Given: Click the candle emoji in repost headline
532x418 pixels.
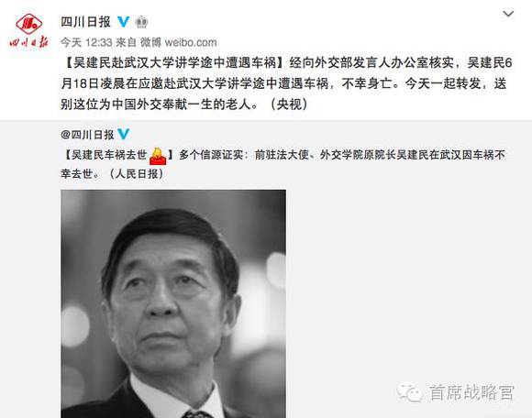Looking at the screenshot, I should (x=158, y=156).
